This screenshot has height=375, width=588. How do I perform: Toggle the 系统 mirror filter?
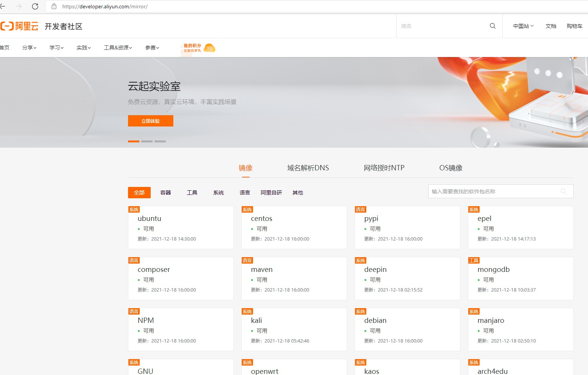(218, 193)
